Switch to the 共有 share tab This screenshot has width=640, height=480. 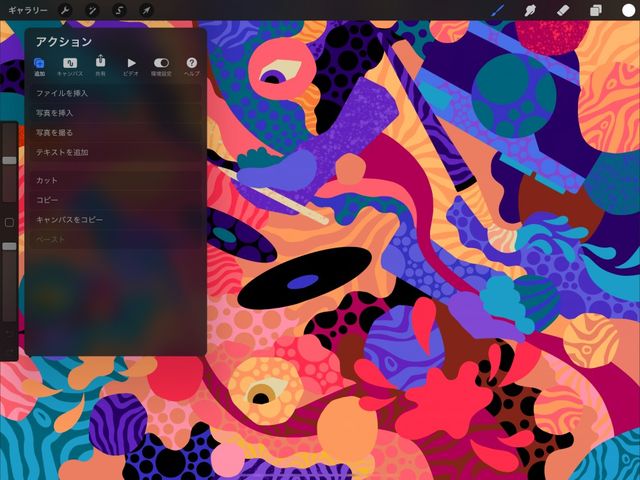100,67
